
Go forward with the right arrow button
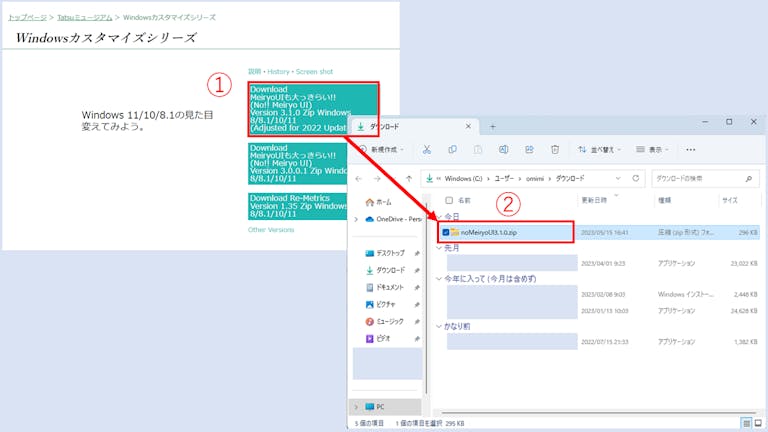(377, 179)
